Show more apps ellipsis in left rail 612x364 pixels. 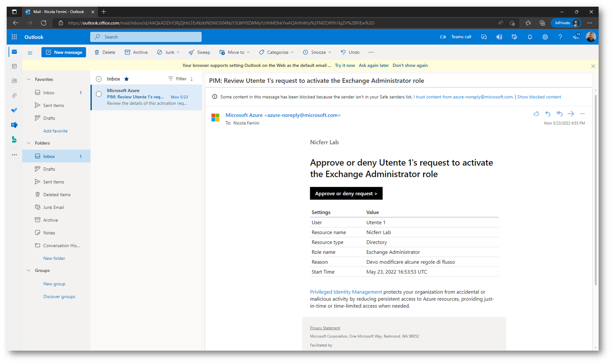(14, 155)
